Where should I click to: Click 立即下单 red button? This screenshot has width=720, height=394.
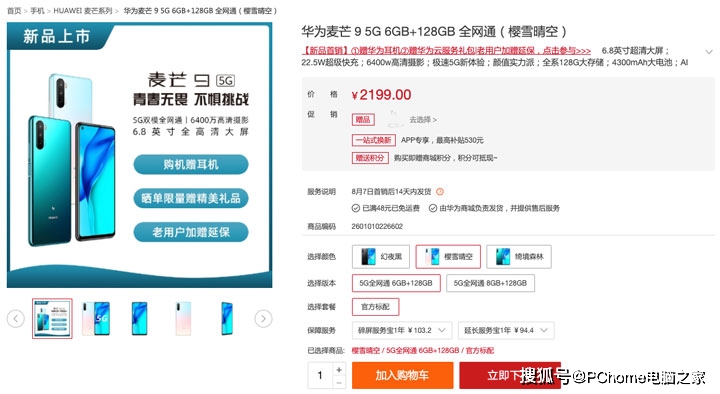(x=510, y=376)
